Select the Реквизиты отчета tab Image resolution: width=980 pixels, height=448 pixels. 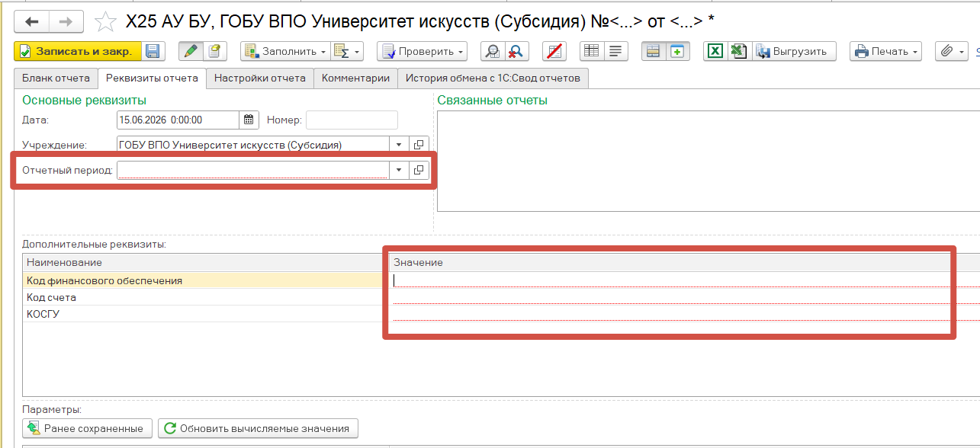(x=153, y=78)
